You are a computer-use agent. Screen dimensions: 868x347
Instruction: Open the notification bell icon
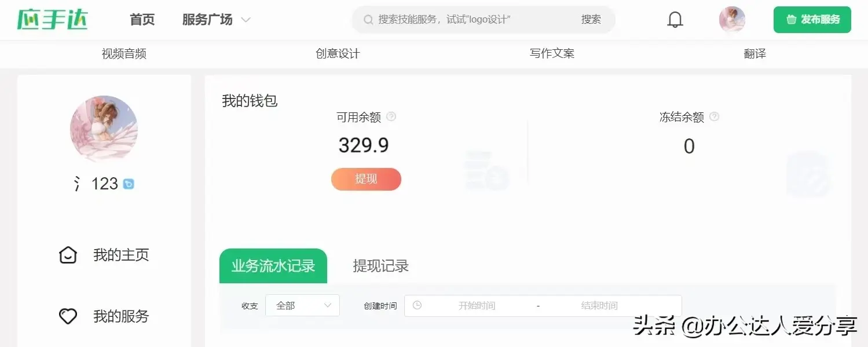coord(675,20)
